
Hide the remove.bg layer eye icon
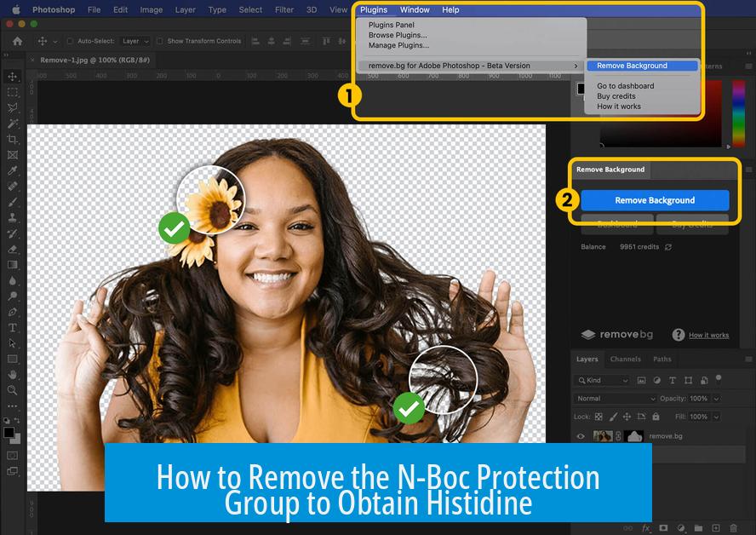point(581,436)
